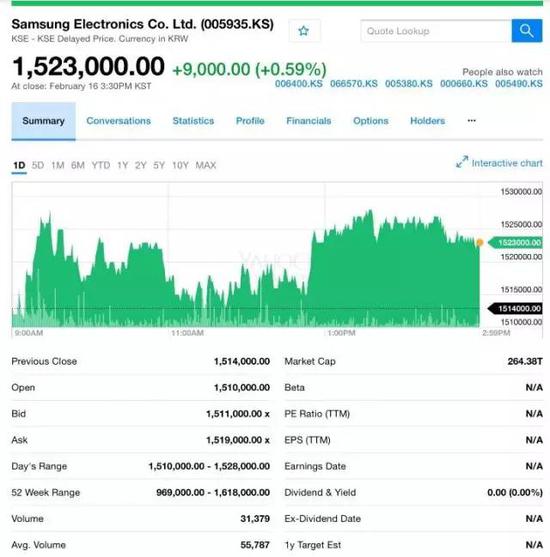This screenshot has height=557, width=550.
Task: Click the Ex-Dividend Date label
Action: (322, 519)
